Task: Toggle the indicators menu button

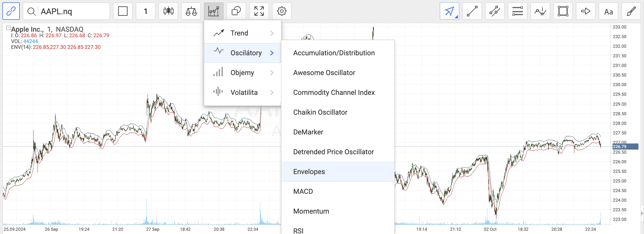Action: 214,11
